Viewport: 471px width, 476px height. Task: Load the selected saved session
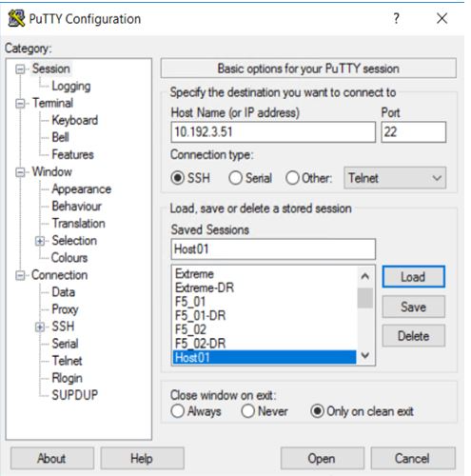tap(413, 277)
